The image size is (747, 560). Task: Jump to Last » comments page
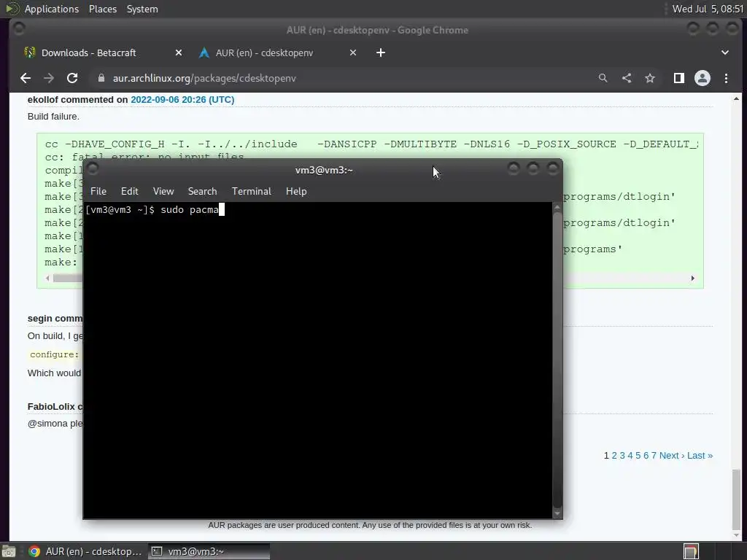click(700, 455)
